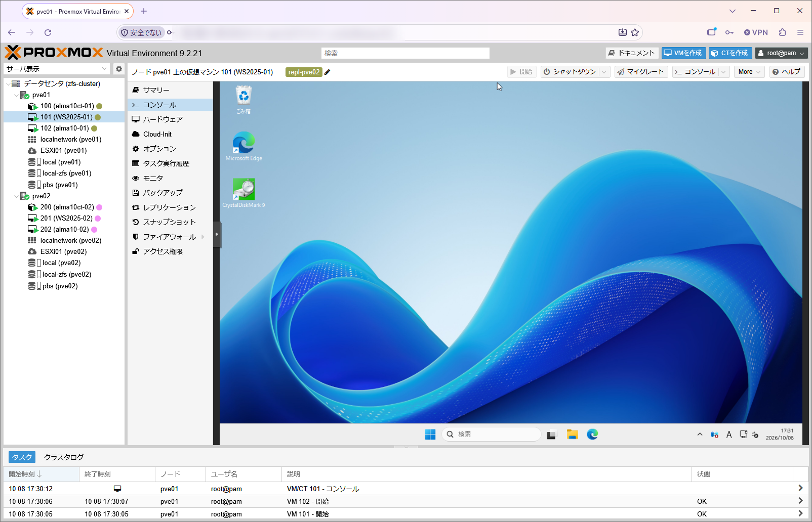Screen dimensions: 812x522
Task: Open the CrystalDiskMark 9 desktop shortcut
Action: coord(243,193)
